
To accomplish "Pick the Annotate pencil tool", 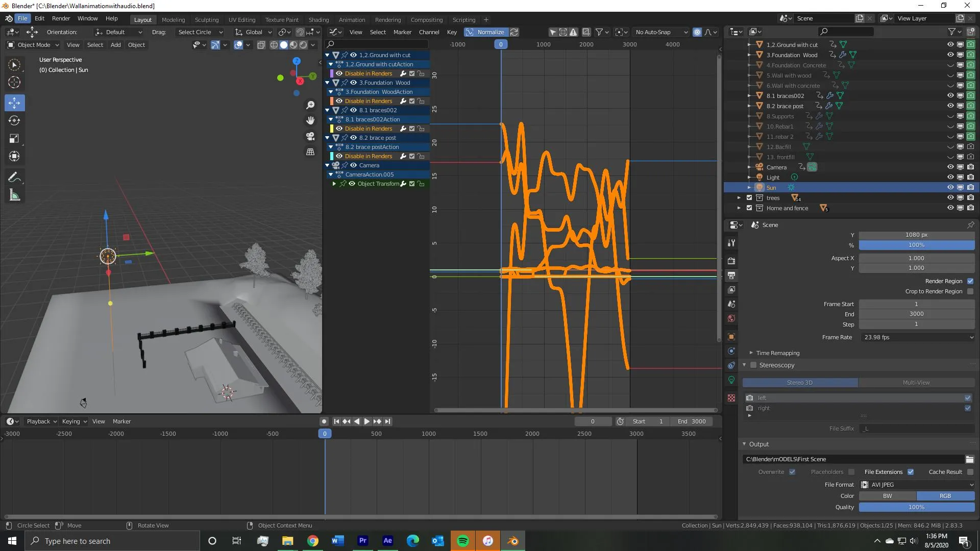I will pos(14,177).
